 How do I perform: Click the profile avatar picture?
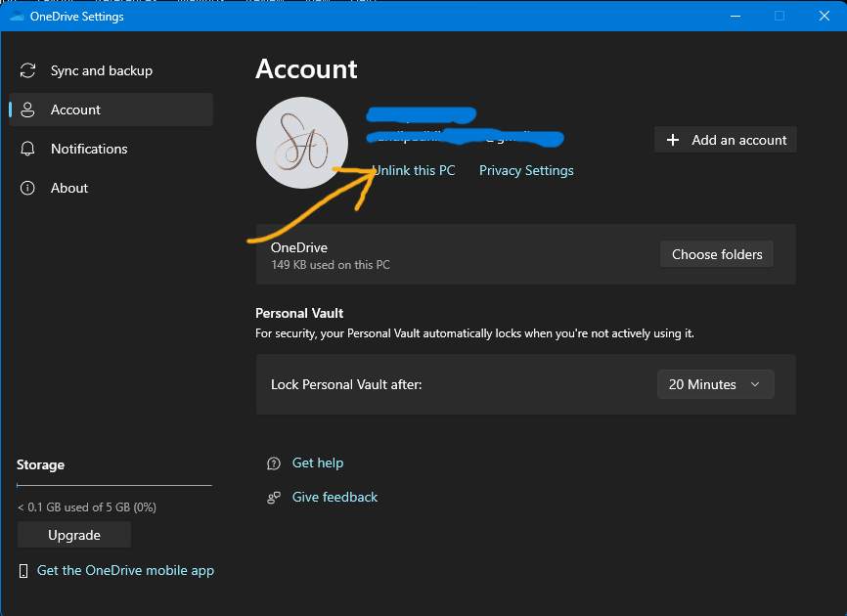tap(302, 143)
